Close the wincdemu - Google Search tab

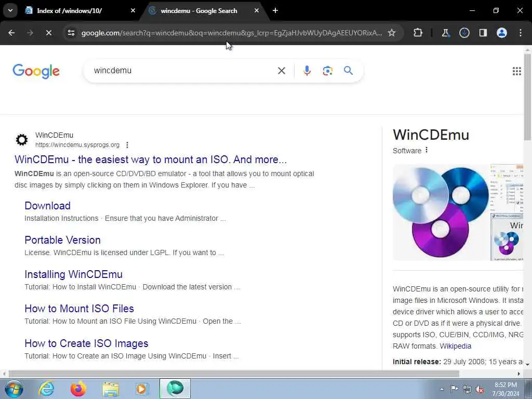click(x=257, y=10)
